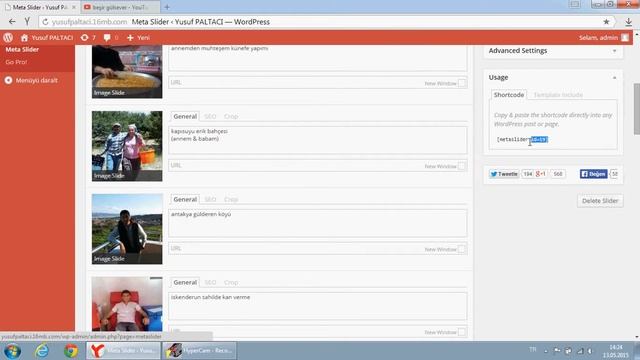The height and width of the screenshot is (360, 640).
Task: Click the künefe slide thumbnail
Action: pos(127,72)
